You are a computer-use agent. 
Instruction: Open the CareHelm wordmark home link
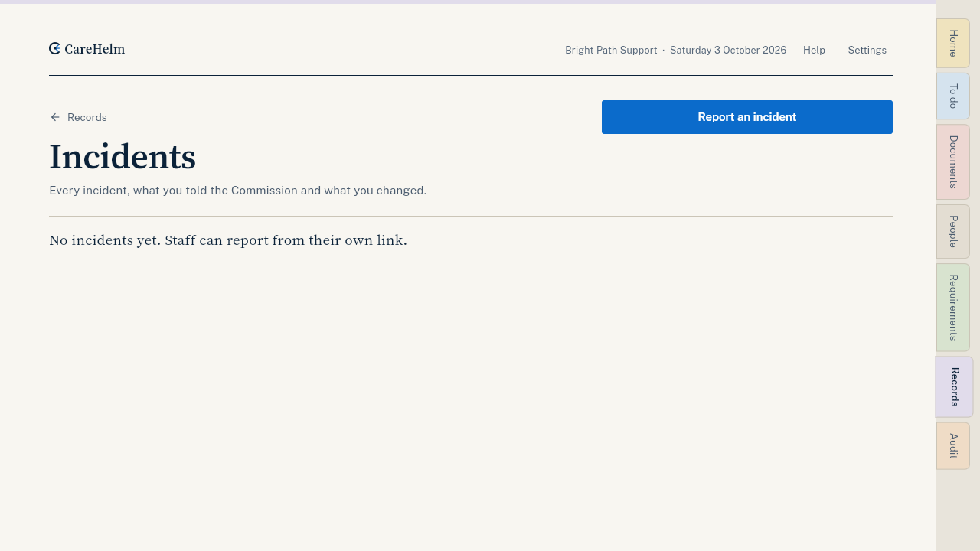[87, 49]
